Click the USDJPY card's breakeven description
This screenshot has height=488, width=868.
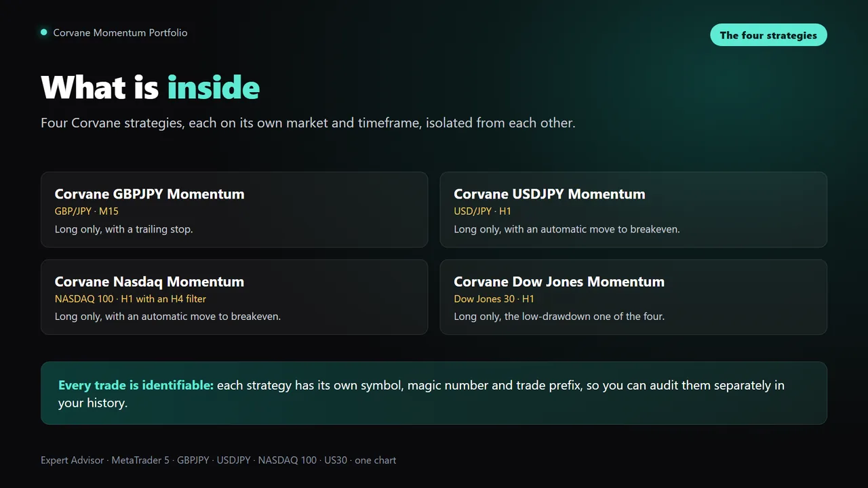click(567, 229)
